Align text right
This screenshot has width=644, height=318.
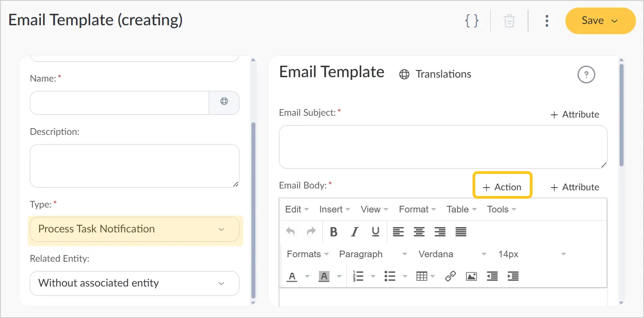[440, 232]
